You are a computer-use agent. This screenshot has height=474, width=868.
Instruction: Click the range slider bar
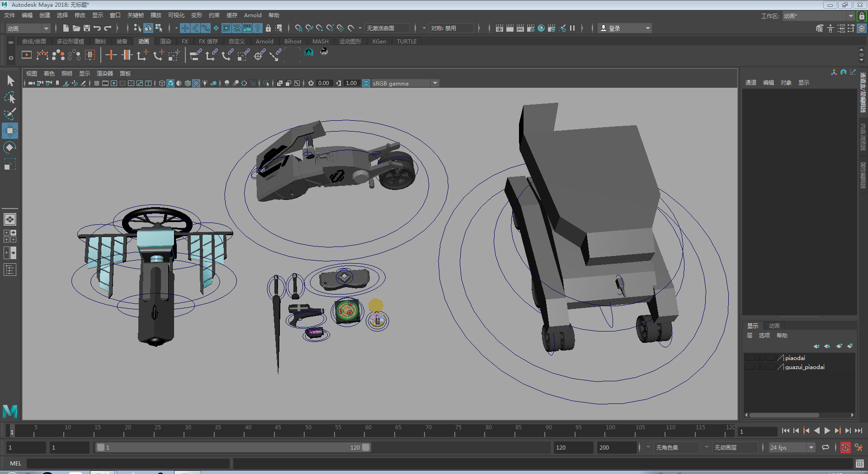[x=233, y=447]
